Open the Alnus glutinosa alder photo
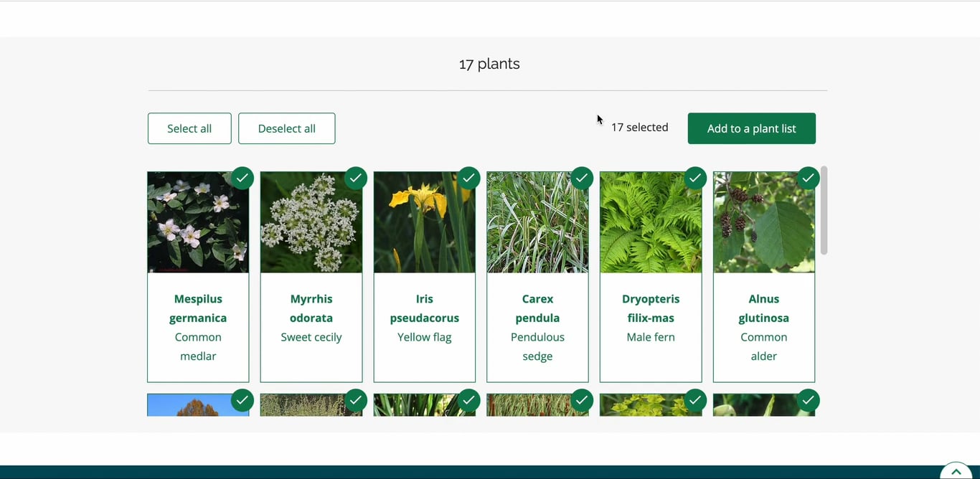Image resolution: width=980 pixels, height=479 pixels. point(764,222)
